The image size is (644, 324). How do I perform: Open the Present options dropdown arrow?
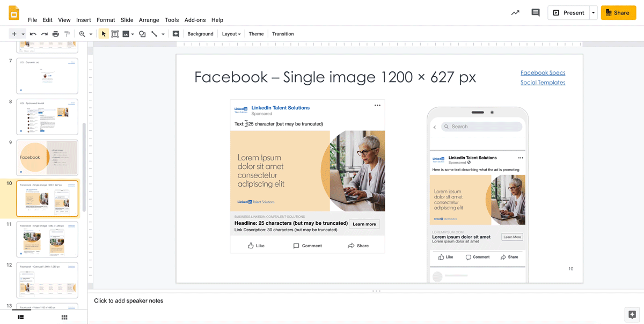pos(594,12)
